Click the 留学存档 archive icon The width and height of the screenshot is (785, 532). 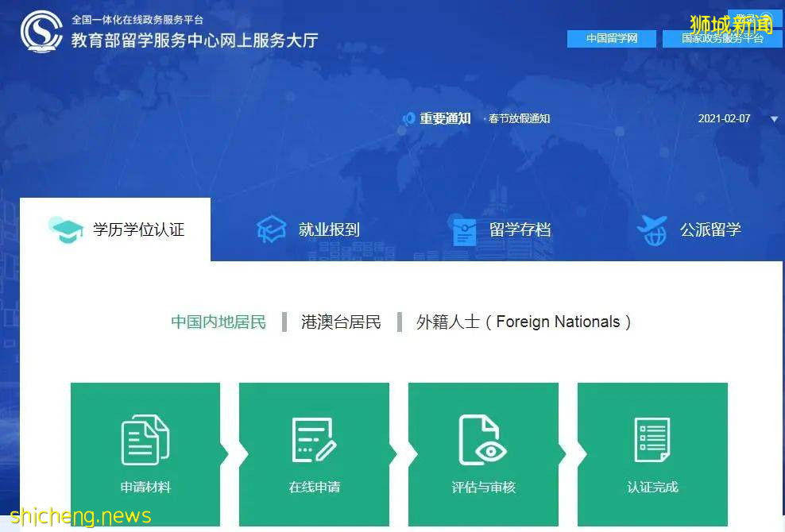tap(464, 229)
